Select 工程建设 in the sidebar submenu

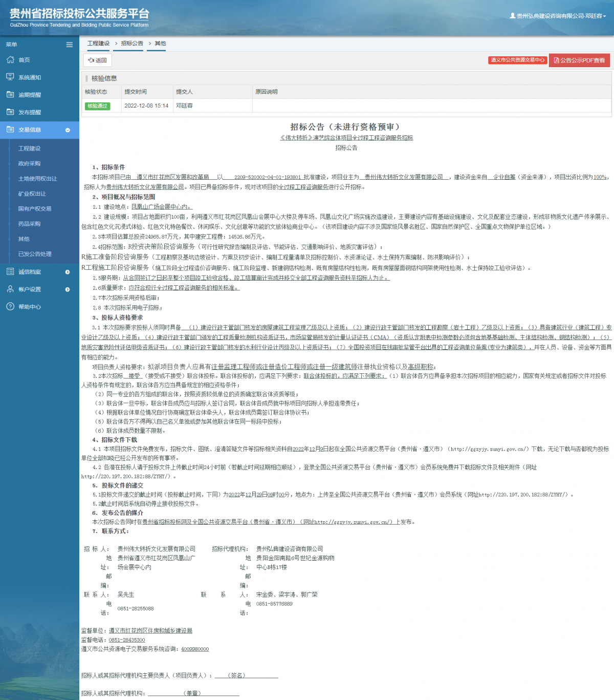[29, 149]
